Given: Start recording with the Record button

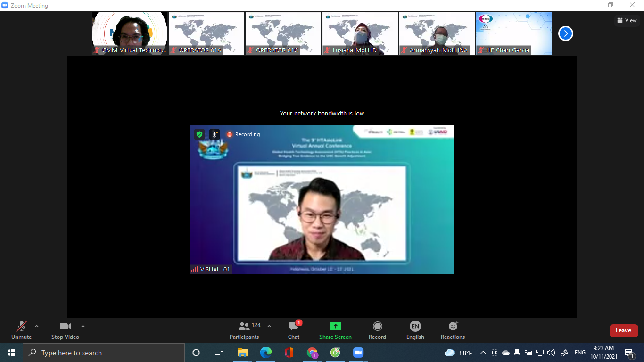Looking at the screenshot, I should point(377,330).
